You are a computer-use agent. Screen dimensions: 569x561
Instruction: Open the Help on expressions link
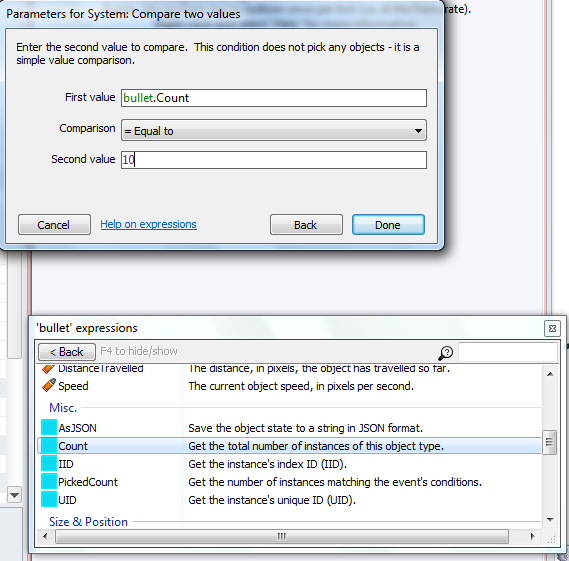[148, 224]
